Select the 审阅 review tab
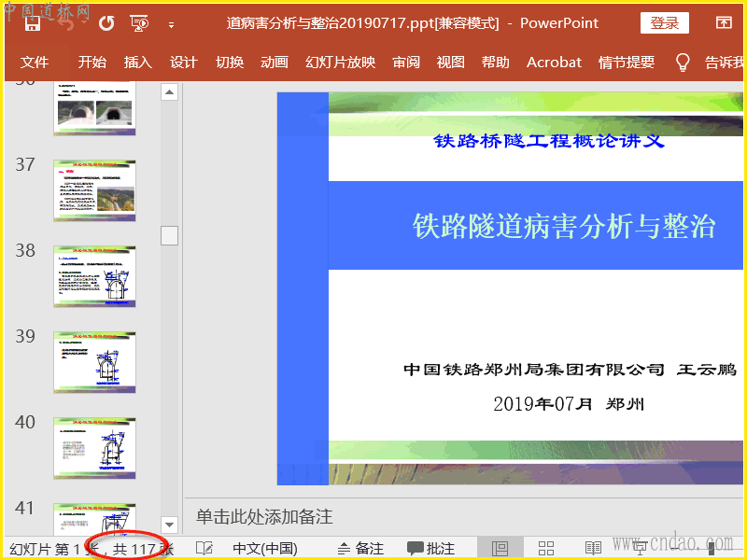The image size is (747, 560). click(406, 62)
